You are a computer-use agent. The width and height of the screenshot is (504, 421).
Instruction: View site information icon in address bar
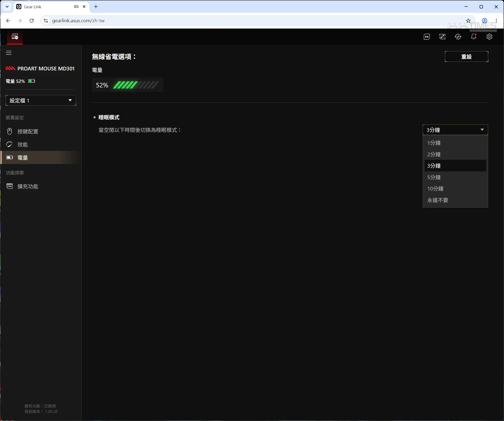[46, 21]
